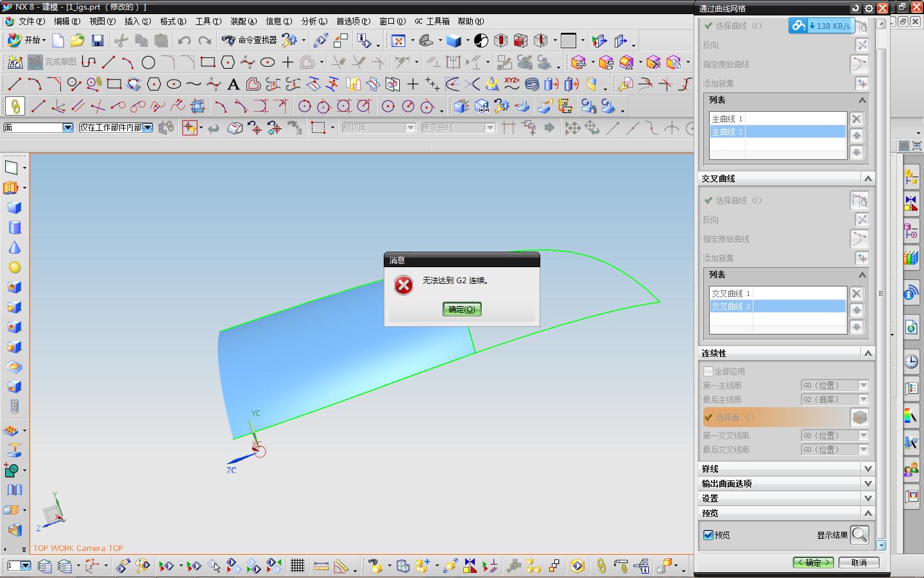This screenshot has height=578, width=924.
Task: Open the 开始 start menu button
Action: [x=26, y=40]
